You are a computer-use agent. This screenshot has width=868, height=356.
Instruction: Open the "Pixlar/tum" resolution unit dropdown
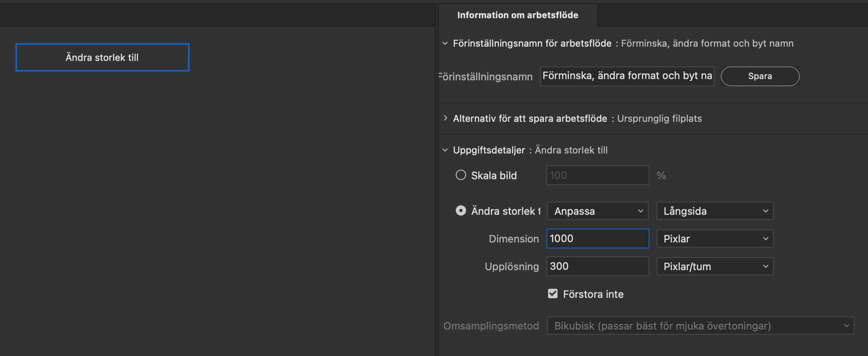[714, 266]
